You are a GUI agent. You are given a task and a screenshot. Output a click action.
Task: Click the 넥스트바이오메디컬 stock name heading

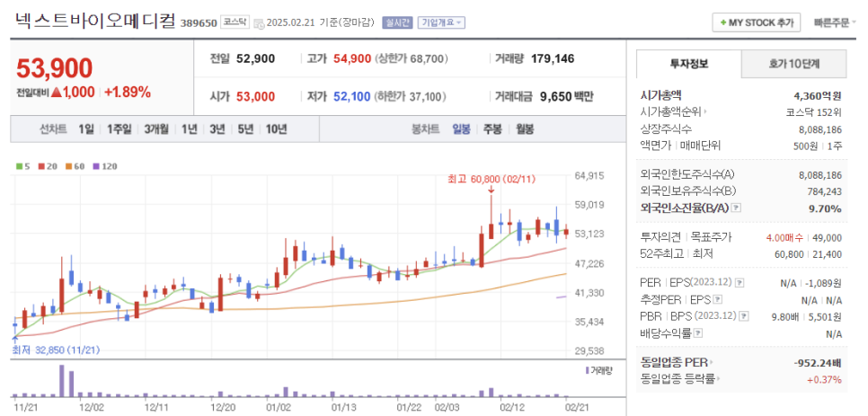coord(95,20)
